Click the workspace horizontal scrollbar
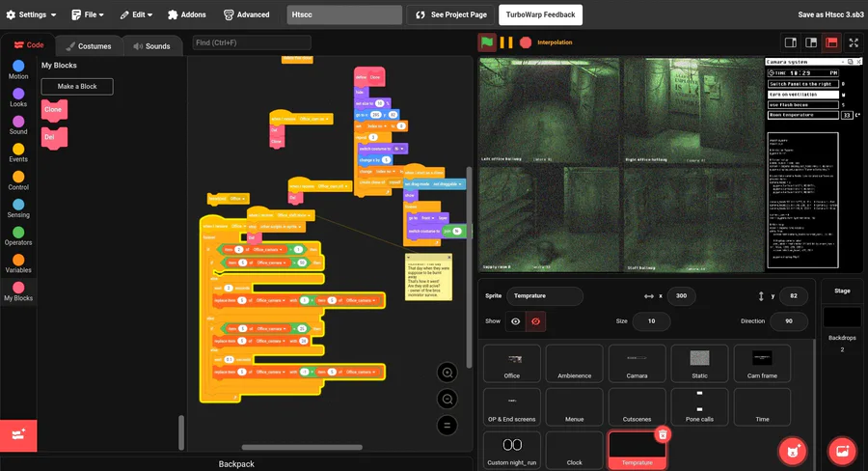Screen dimensions: 868x471 pyautogui.click(x=302, y=447)
